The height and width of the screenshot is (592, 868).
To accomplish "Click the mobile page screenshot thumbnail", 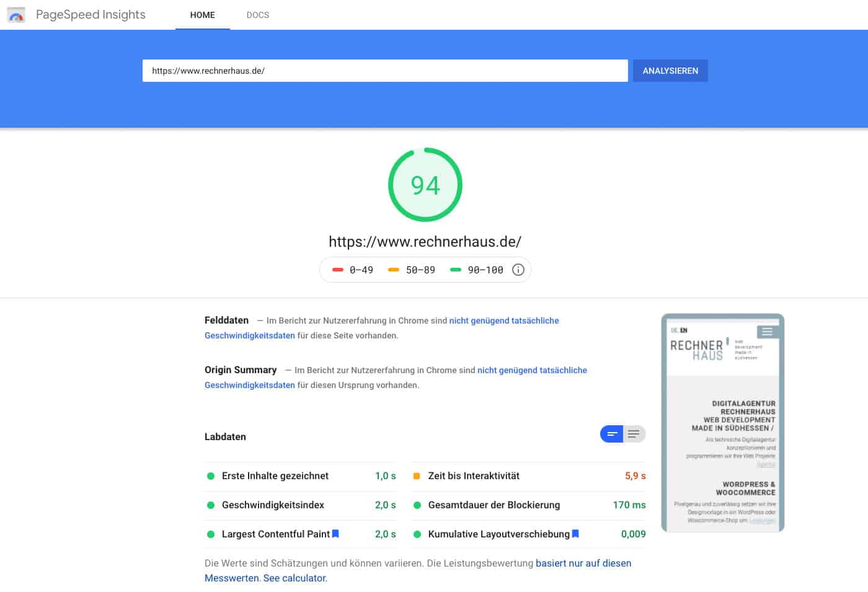I will click(x=723, y=423).
